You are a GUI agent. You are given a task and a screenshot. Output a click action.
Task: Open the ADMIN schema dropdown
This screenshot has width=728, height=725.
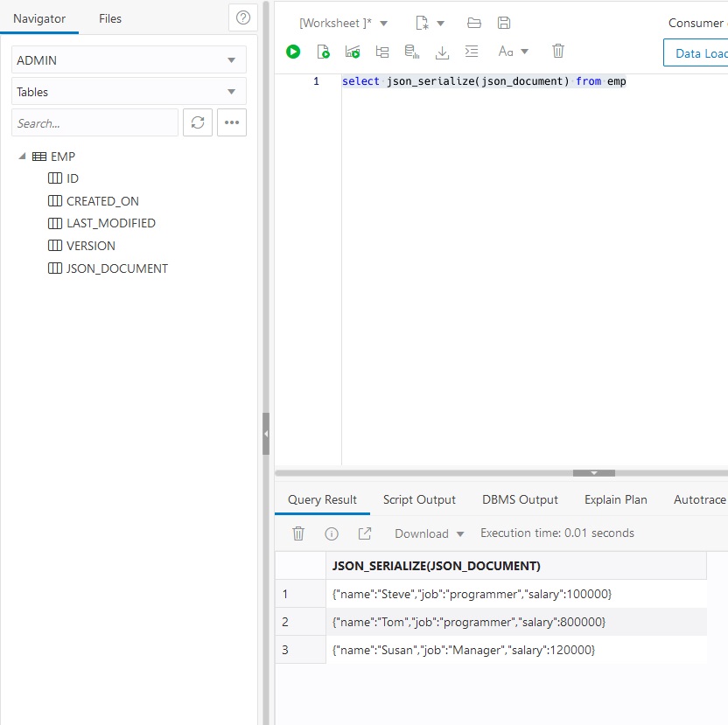[x=129, y=59]
